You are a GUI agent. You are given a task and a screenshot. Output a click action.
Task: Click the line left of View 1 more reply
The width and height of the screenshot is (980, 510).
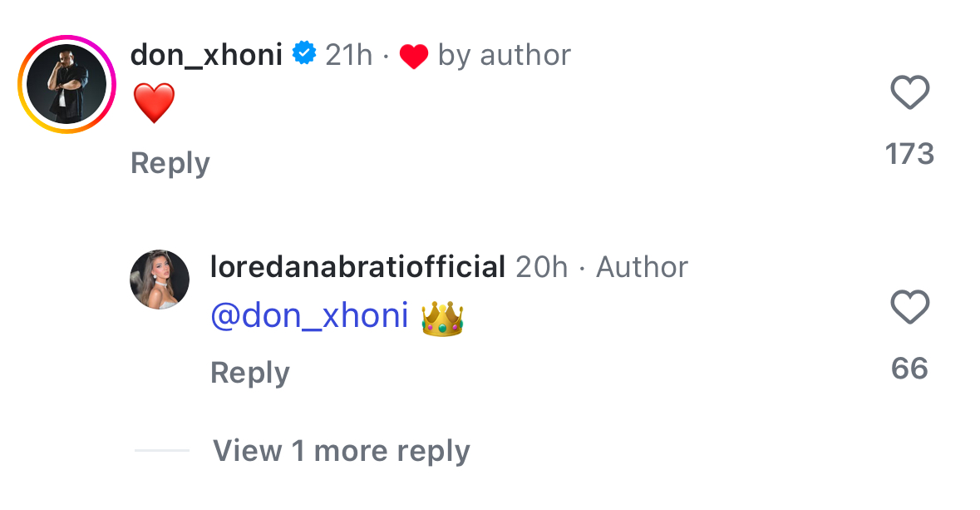click(x=162, y=451)
